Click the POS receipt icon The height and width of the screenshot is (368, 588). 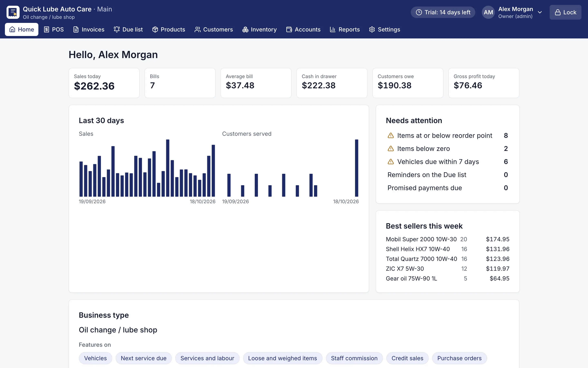point(46,29)
